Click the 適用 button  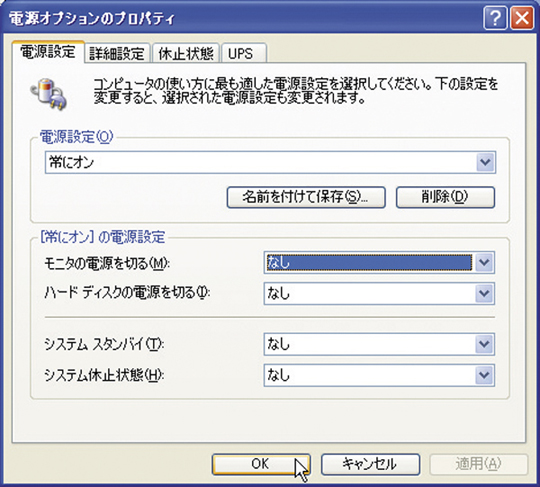[x=479, y=464]
